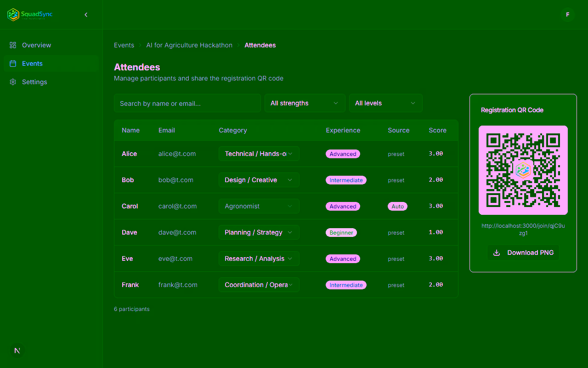Click the Registration QR Code heading

(512, 110)
